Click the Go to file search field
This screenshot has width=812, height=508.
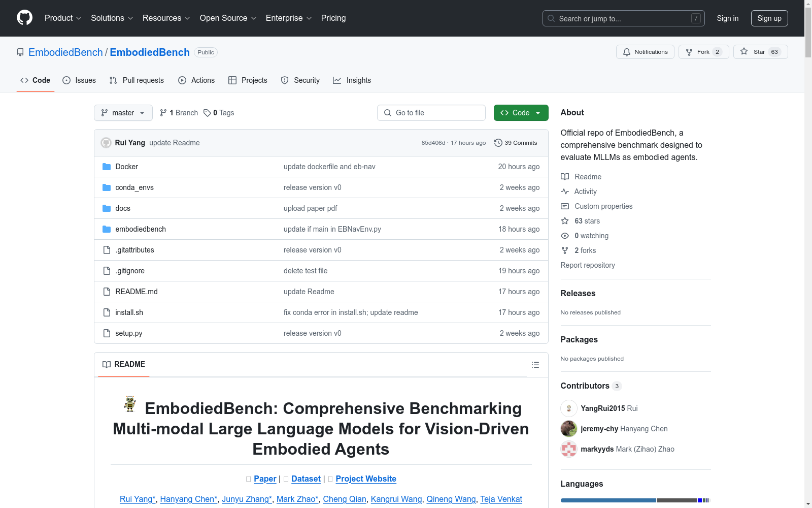point(431,113)
